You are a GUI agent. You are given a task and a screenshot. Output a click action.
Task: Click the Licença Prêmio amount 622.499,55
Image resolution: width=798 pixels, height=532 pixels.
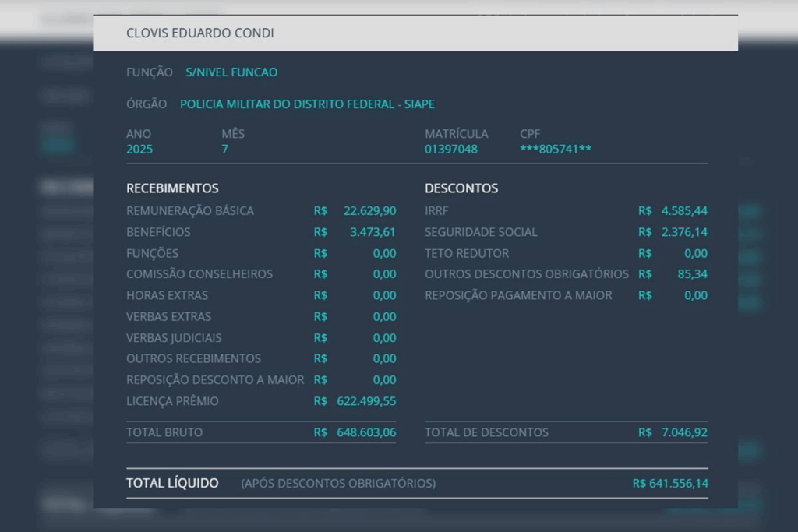[x=366, y=401]
